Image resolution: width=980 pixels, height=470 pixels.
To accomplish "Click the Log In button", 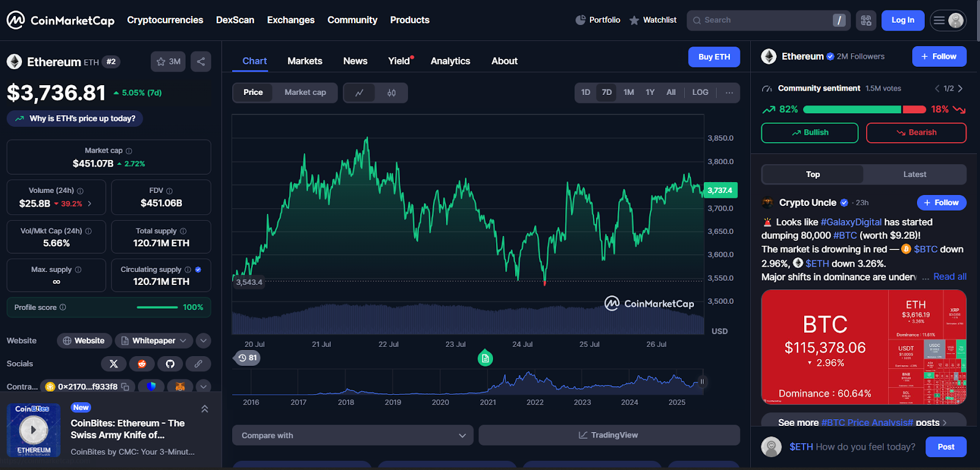I will (x=903, y=20).
